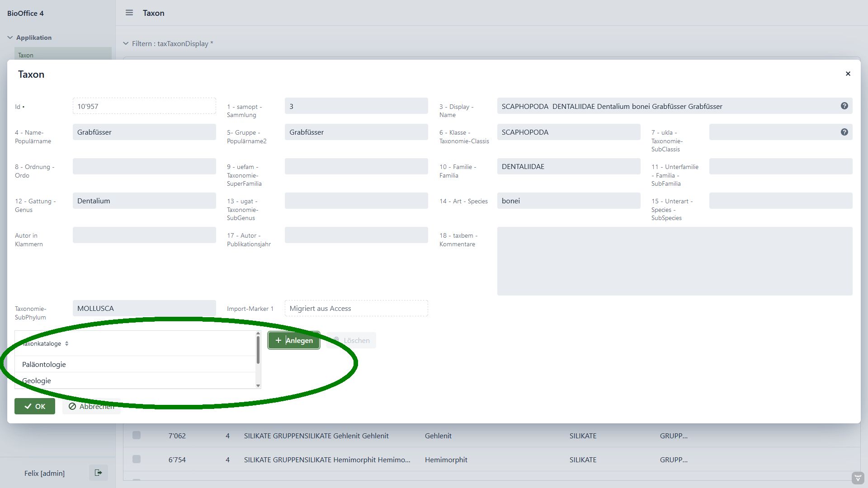Select Taxon in the sidebar menu
Viewport: 868px width, 488px height.
[x=26, y=55]
